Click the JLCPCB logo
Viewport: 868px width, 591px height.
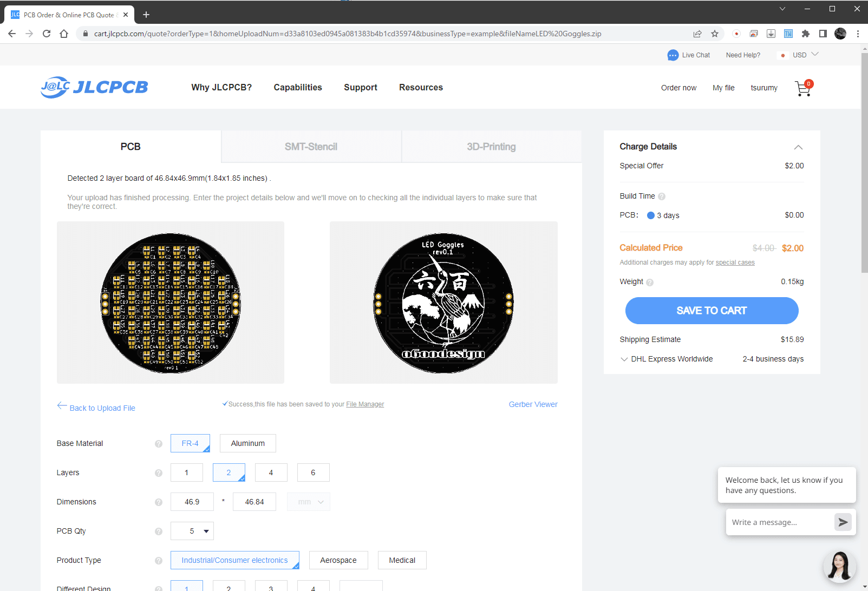[94, 87]
